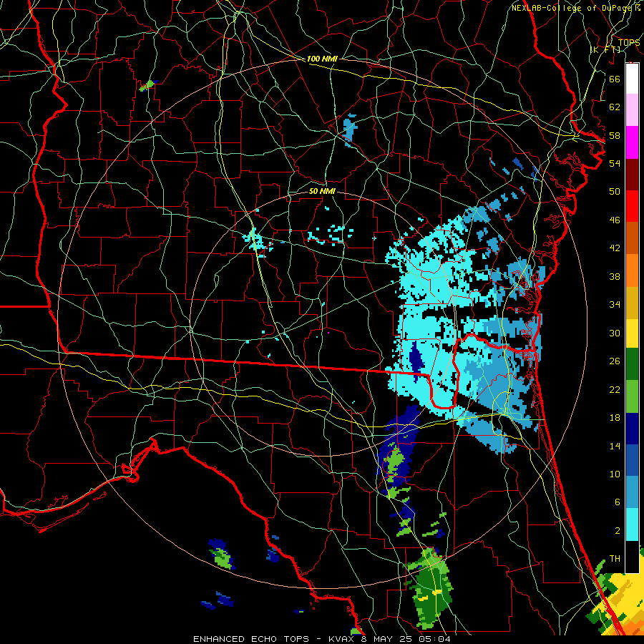The height and width of the screenshot is (644, 644).
Task: Click the white 66 kft color swatch
Action: click(632, 79)
